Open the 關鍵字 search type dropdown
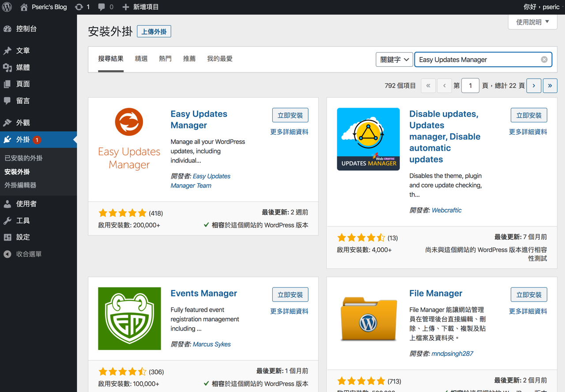 [x=394, y=60]
